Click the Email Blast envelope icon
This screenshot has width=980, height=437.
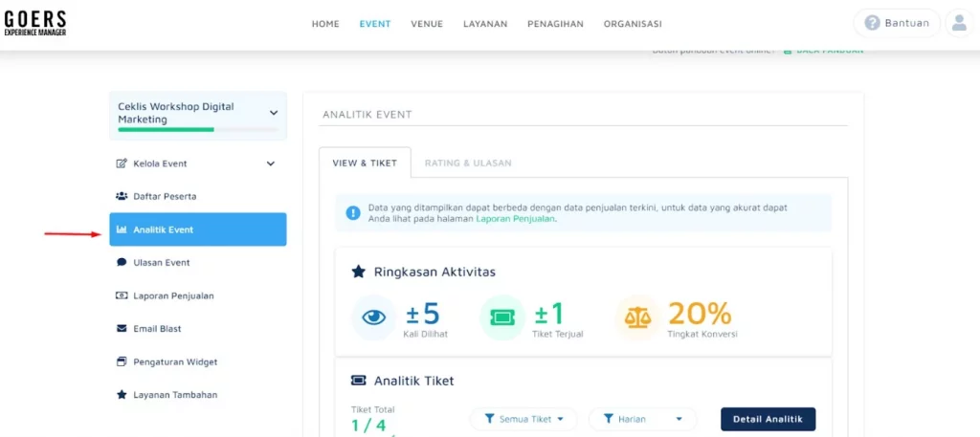point(122,328)
